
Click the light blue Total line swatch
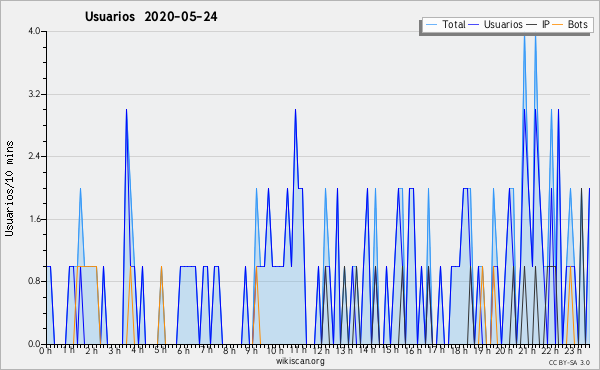431,25
